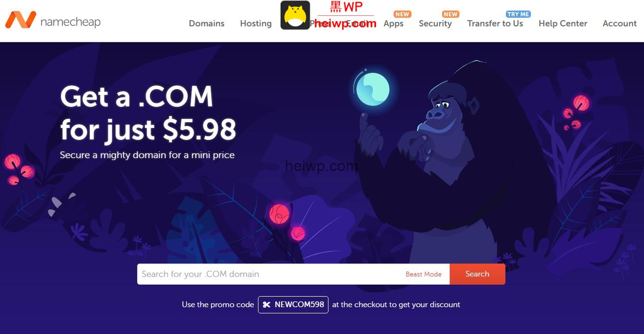Viewport: 644px width, 334px height.
Task: Click the NEW badge above Apps
Action: coord(402,14)
